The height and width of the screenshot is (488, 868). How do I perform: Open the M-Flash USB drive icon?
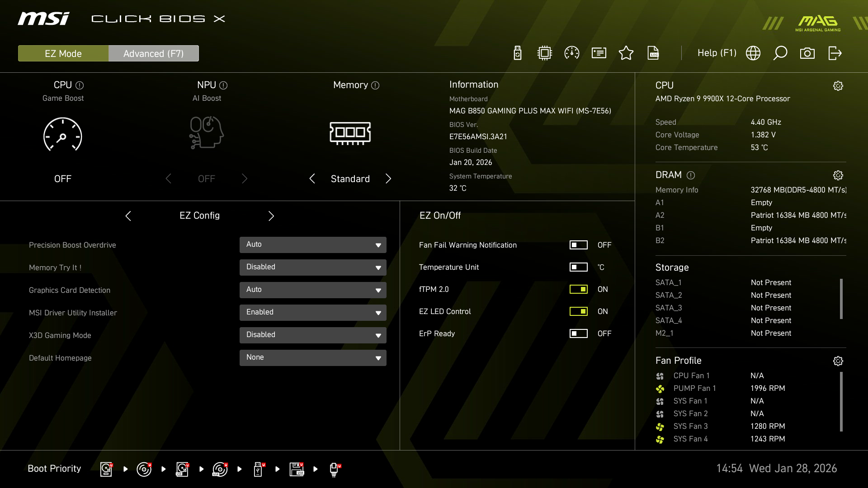tap(518, 53)
